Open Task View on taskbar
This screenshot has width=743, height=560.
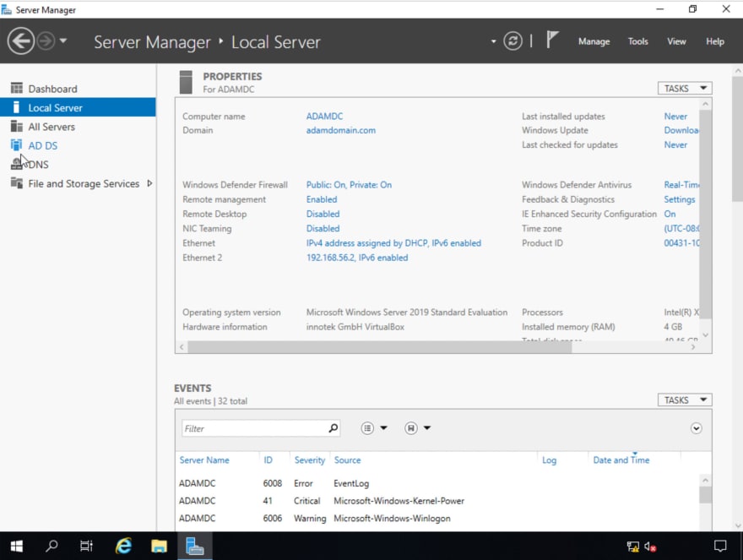pyautogui.click(x=86, y=546)
